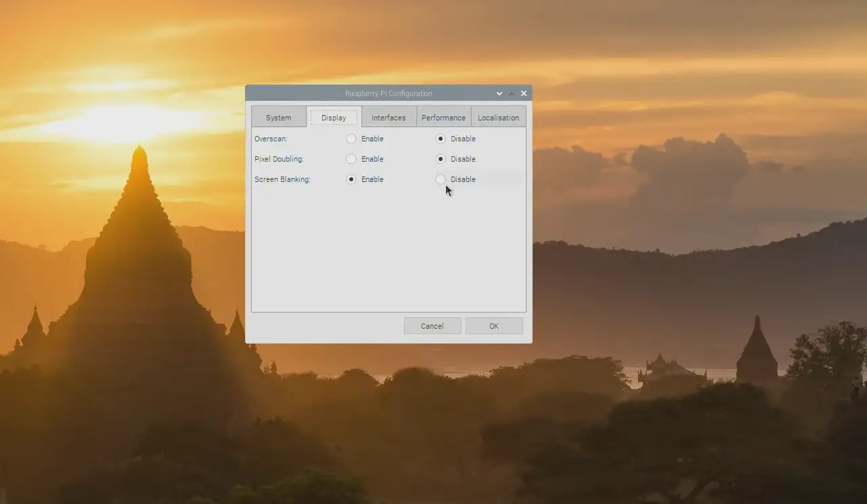
Task: Switch to the System tab
Action: pyautogui.click(x=278, y=117)
